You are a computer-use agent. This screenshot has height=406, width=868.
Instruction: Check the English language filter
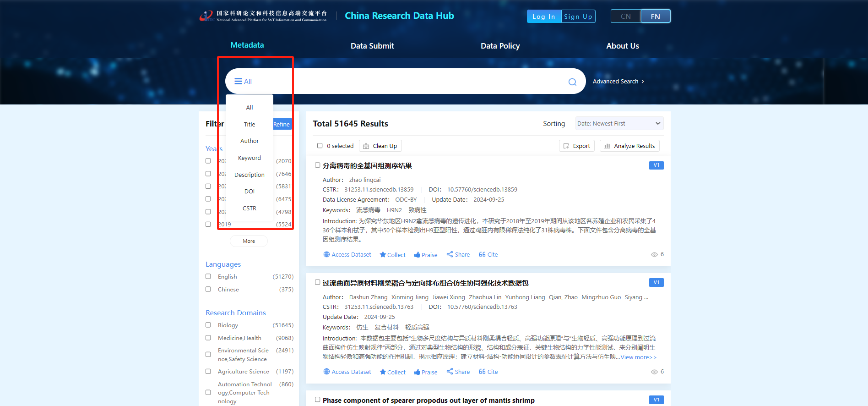(x=208, y=276)
